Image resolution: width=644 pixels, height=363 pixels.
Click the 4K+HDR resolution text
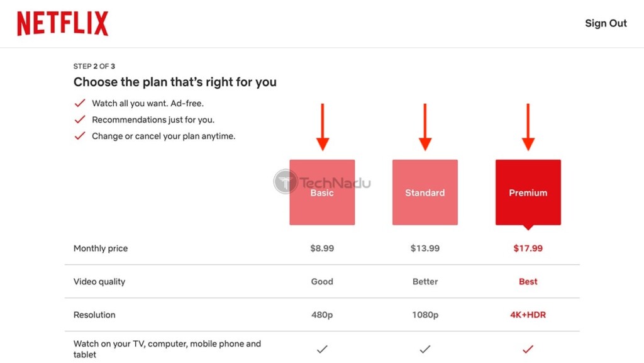(528, 315)
